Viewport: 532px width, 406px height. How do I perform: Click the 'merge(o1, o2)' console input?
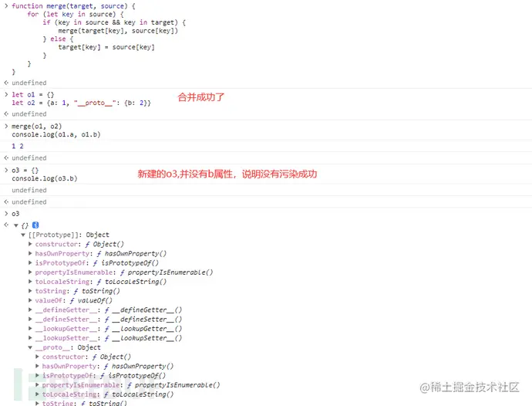(37, 127)
